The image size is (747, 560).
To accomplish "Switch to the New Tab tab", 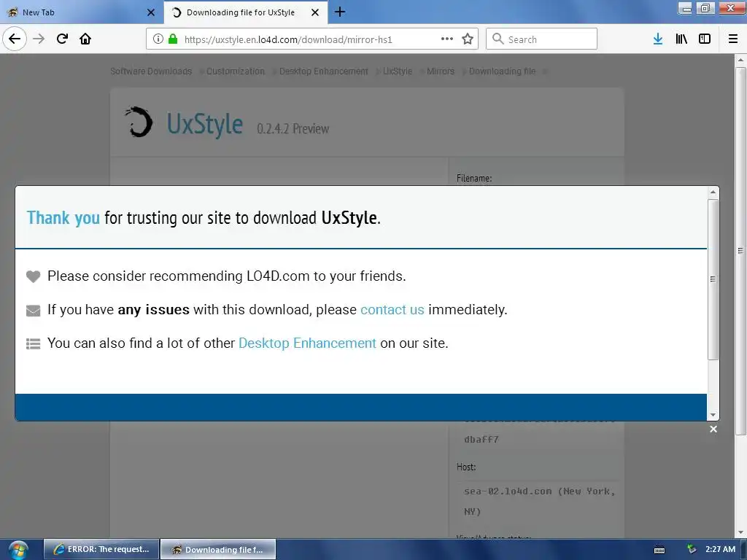I will (x=81, y=12).
